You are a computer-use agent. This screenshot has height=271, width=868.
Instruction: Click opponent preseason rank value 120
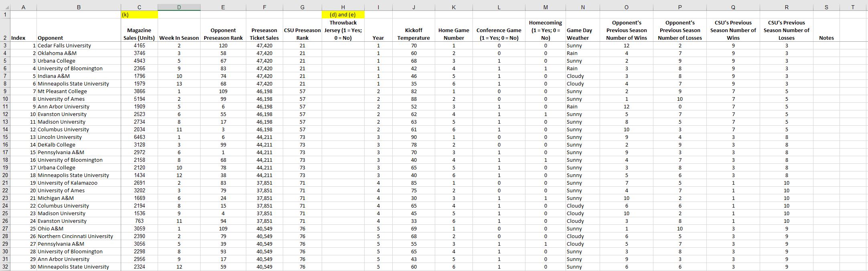pos(223,45)
